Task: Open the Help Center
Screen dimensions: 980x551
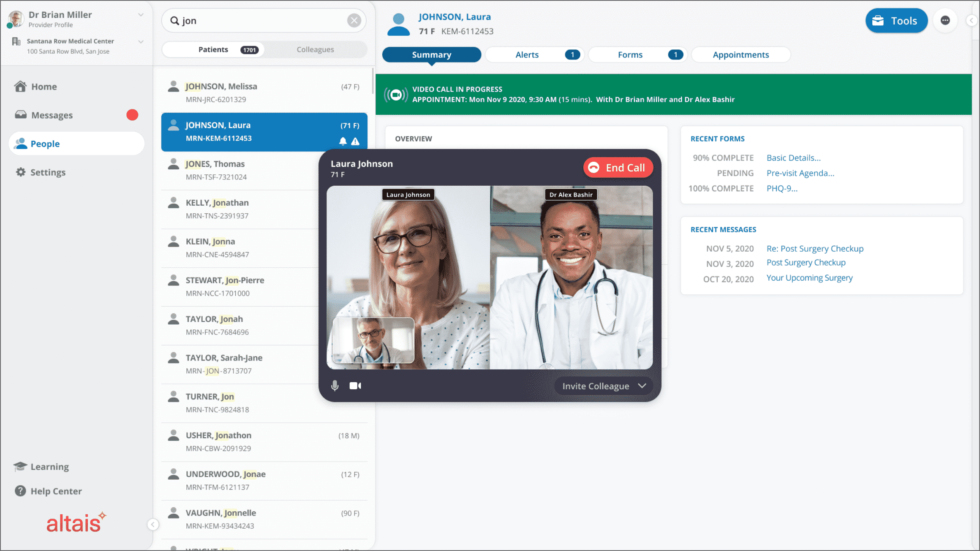Action: click(x=48, y=491)
